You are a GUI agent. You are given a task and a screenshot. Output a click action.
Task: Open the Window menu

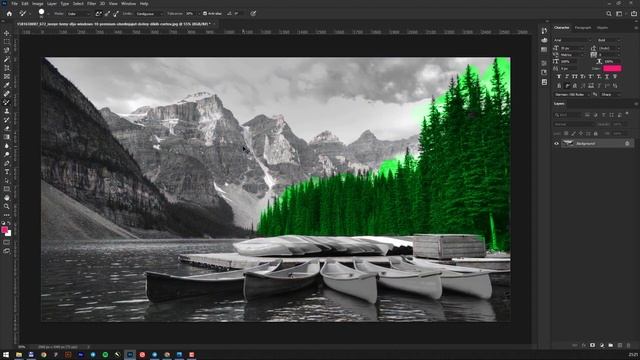click(128, 4)
